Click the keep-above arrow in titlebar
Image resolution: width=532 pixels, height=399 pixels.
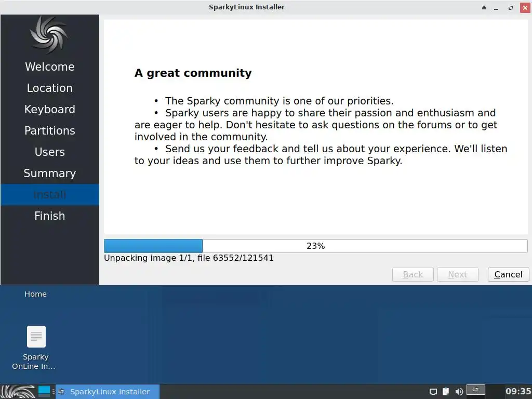(x=484, y=7)
